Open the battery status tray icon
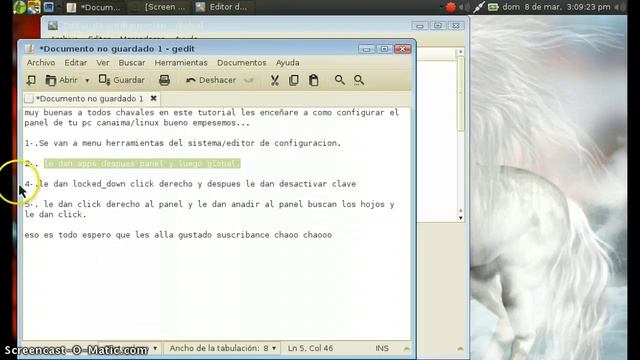 coord(493,7)
